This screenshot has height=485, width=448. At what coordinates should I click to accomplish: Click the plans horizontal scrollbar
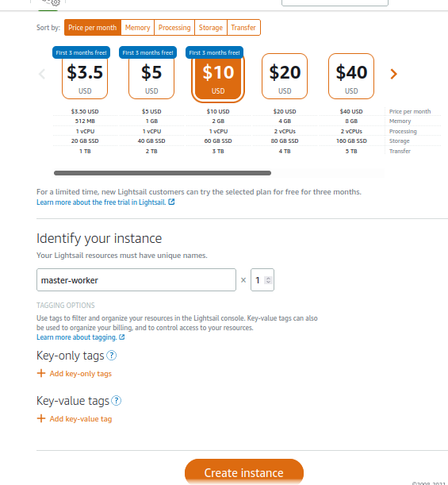[x=163, y=173]
